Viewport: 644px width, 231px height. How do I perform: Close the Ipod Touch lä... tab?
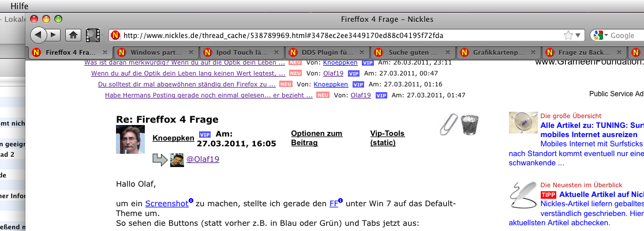276,52
